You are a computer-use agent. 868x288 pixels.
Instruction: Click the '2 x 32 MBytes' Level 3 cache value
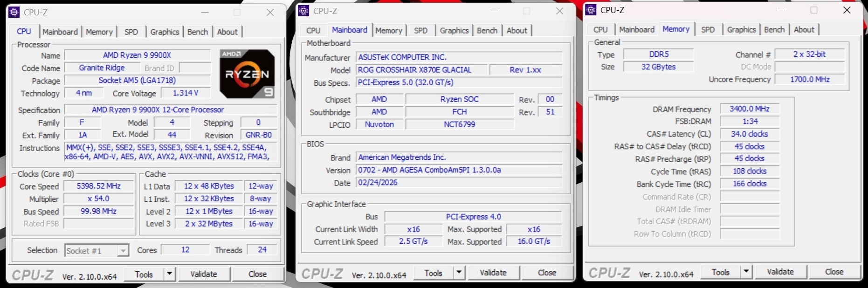(x=209, y=224)
